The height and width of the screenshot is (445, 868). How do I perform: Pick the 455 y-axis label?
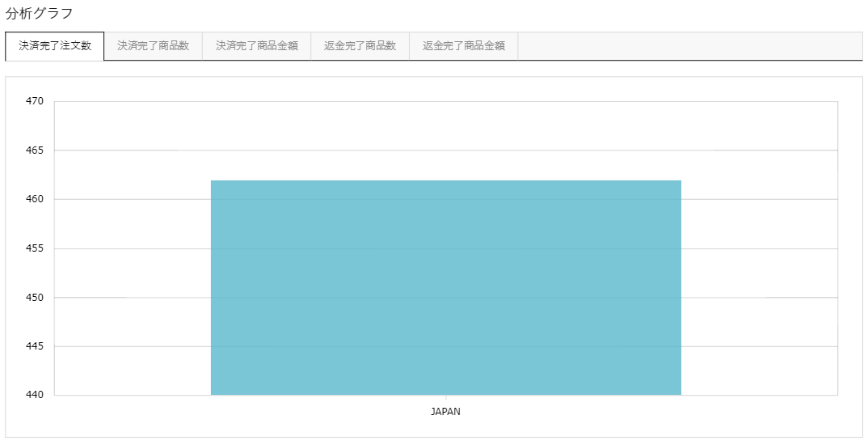point(34,248)
